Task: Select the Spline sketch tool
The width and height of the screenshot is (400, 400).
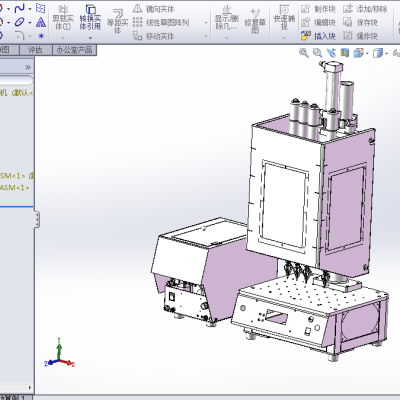Action: 19,8
